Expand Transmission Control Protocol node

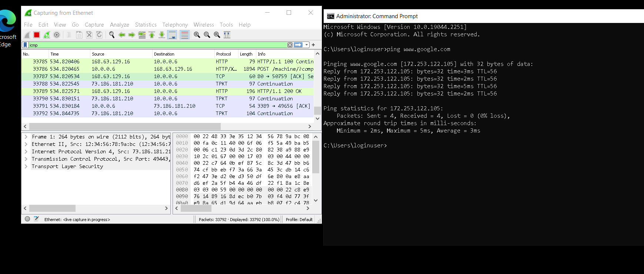point(26,159)
